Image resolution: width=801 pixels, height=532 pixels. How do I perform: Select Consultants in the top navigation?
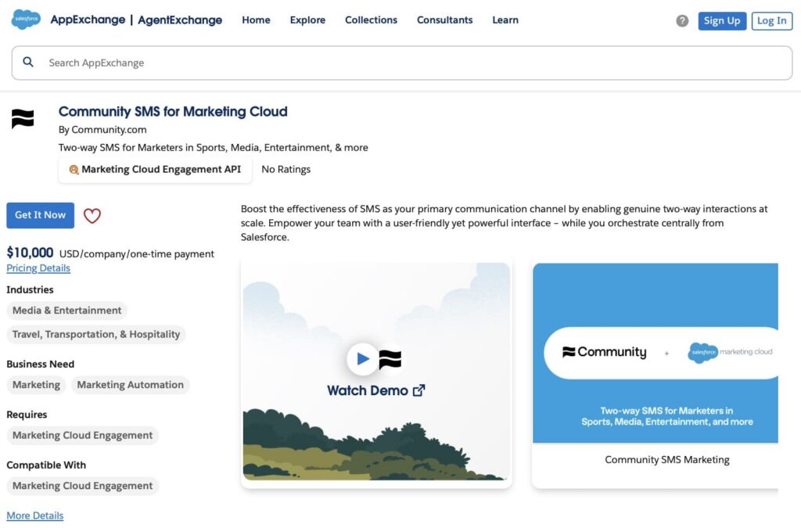pos(444,20)
